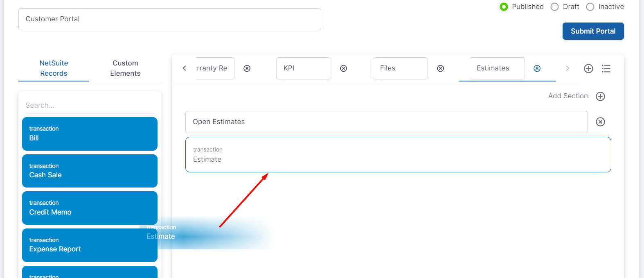
Task: Click the Open Estimates section title field
Action: 386,122
